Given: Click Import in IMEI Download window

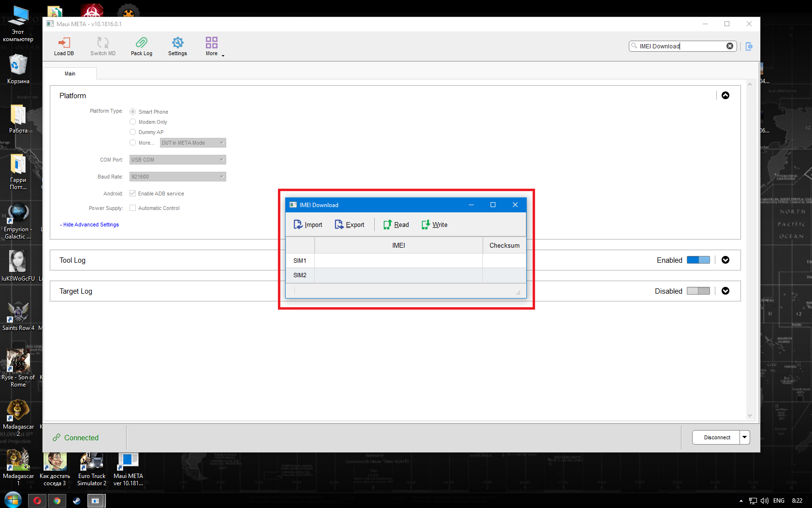Looking at the screenshot, I should [x=308, y=224].
